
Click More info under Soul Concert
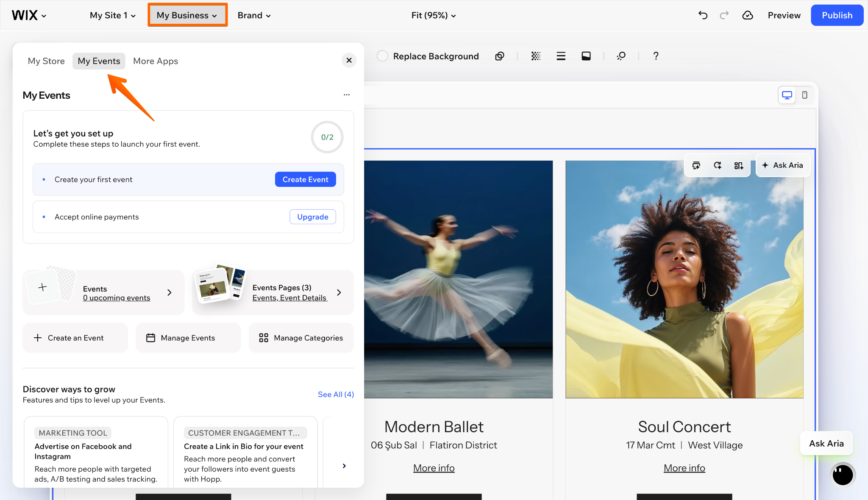684,468
